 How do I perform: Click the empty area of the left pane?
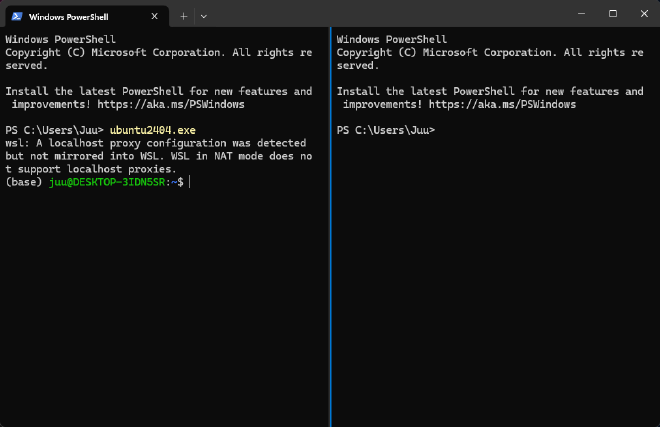tap(165, 307)
